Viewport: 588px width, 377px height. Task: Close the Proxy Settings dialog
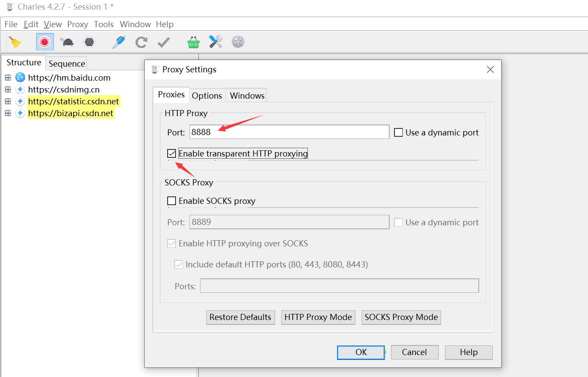coord(491,69)
